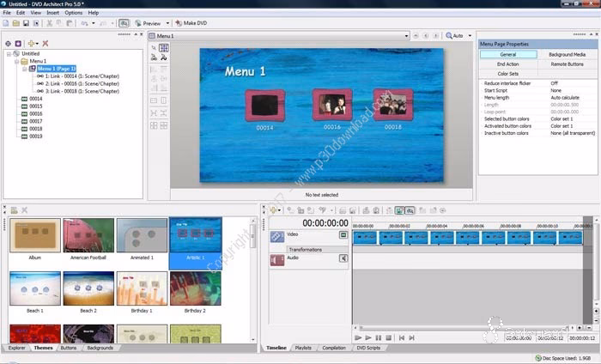Switch to General properties page
This screenshot has height=364, width=601.
[x=508, y=55]
